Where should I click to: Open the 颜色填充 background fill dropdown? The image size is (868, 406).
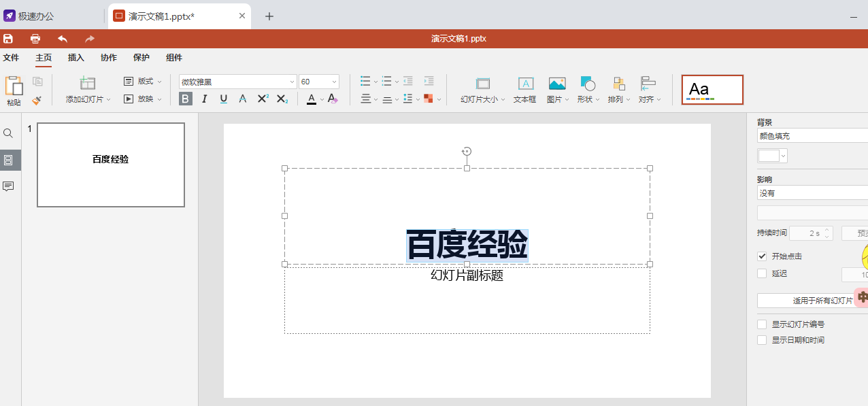point(812,136)
